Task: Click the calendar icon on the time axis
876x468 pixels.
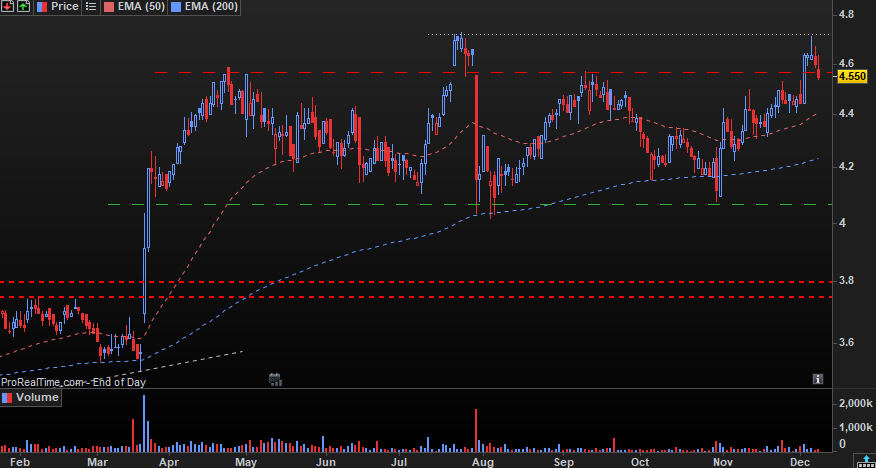Action: click(x=274, y=380)
